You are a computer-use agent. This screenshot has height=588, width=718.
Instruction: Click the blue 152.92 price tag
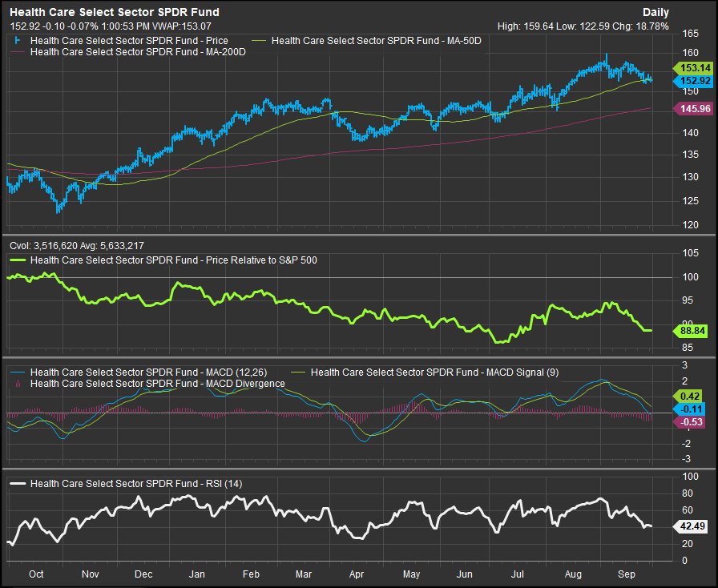[695, 81]
